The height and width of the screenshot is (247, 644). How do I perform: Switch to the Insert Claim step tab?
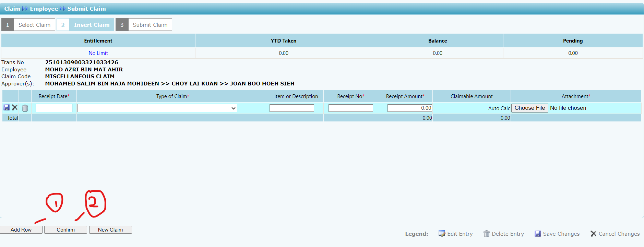(92, 25)
